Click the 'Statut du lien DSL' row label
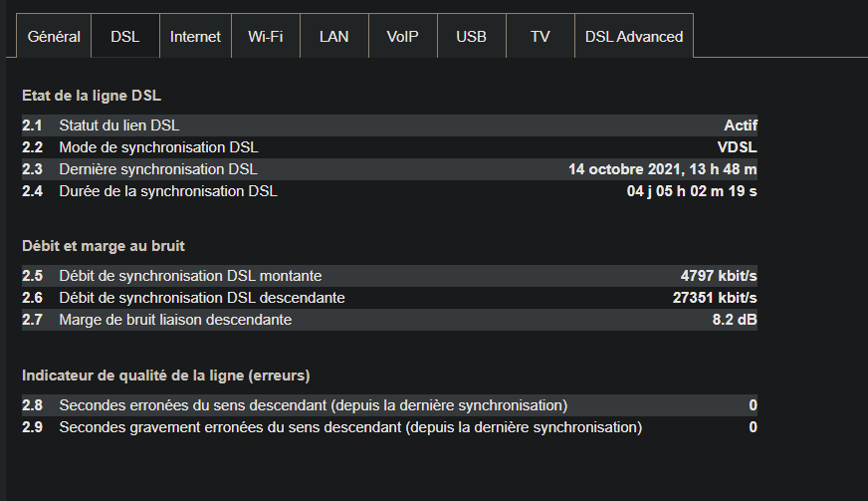 [x=118, y=125]
